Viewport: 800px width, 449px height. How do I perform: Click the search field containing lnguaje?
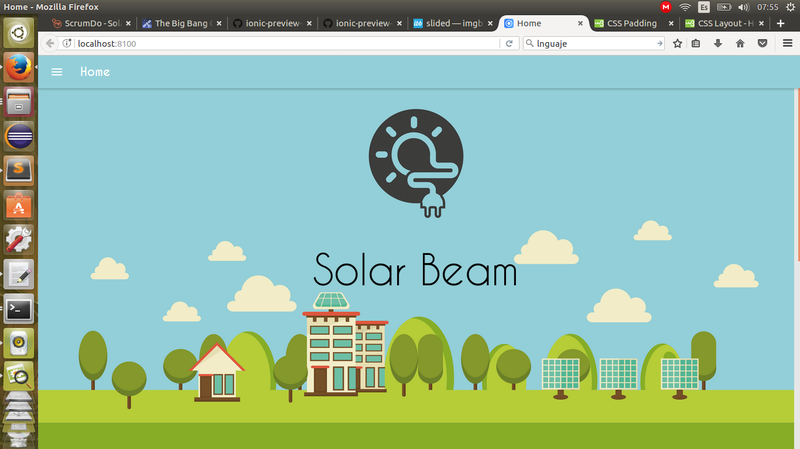coord(590,44)
